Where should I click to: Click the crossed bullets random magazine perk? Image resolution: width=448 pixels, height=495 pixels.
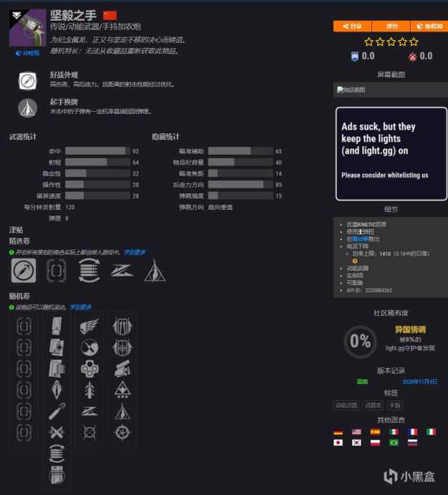coord(57,433)
